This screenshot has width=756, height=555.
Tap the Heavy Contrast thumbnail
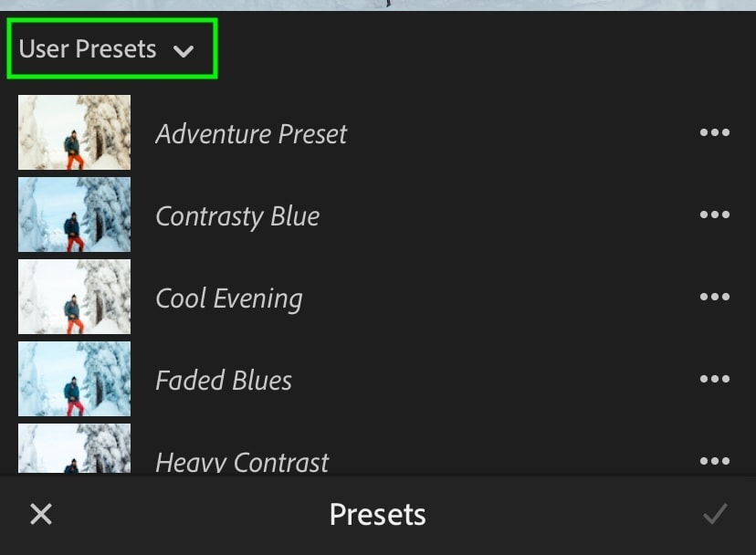pyautogui.click(x=75, y=450)
